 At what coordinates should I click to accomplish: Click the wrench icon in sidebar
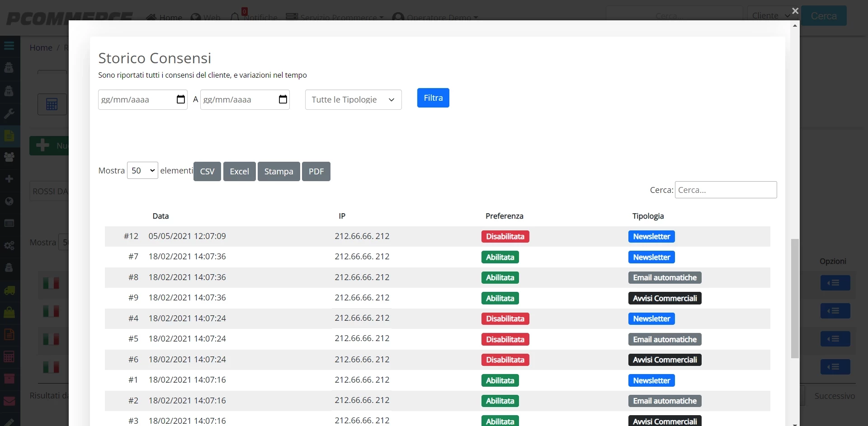point(9,113)
